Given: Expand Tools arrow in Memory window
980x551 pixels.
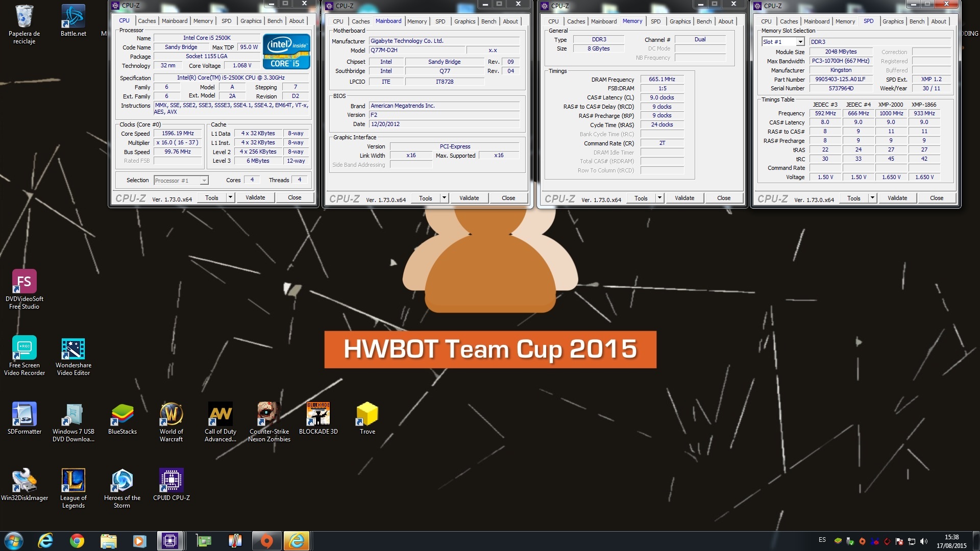Looking at the screenshot, I should point(659,198).
